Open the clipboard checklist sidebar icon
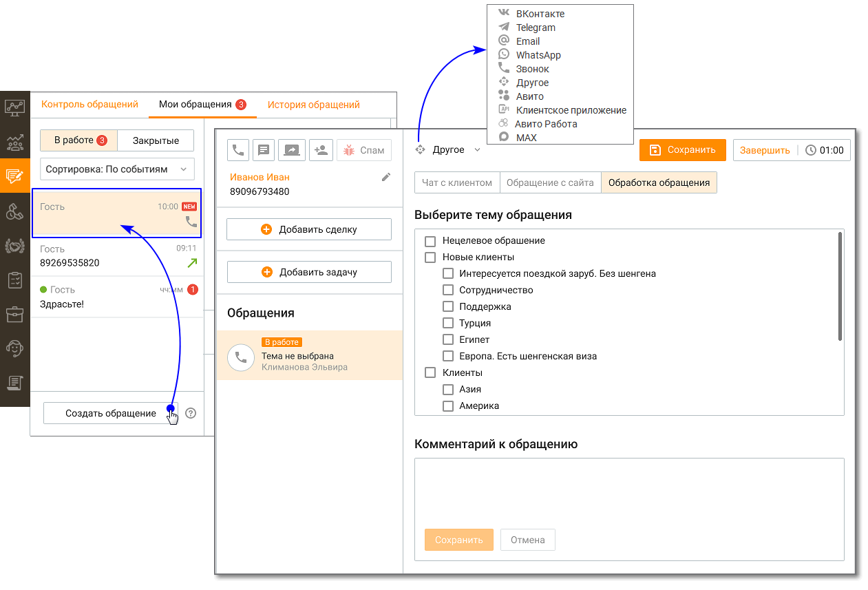The width and height of the screenshot is (868, 590). [14, 280]
